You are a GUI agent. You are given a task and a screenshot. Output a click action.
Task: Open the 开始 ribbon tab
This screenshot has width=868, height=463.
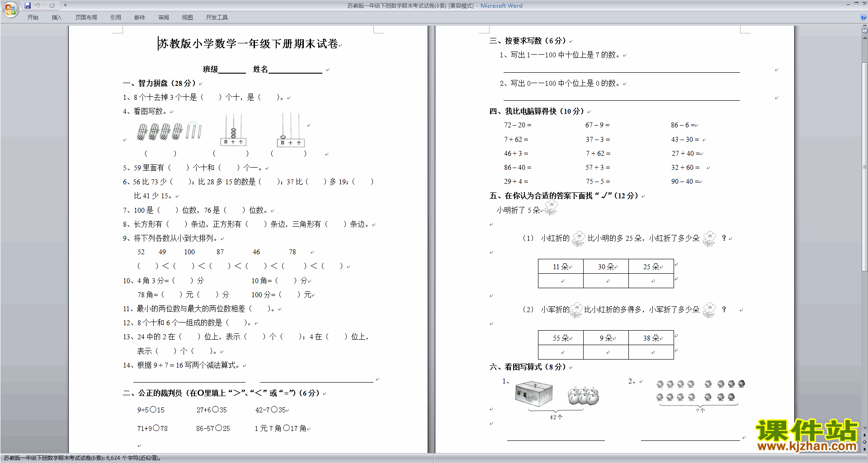click(x=33, y=18)
